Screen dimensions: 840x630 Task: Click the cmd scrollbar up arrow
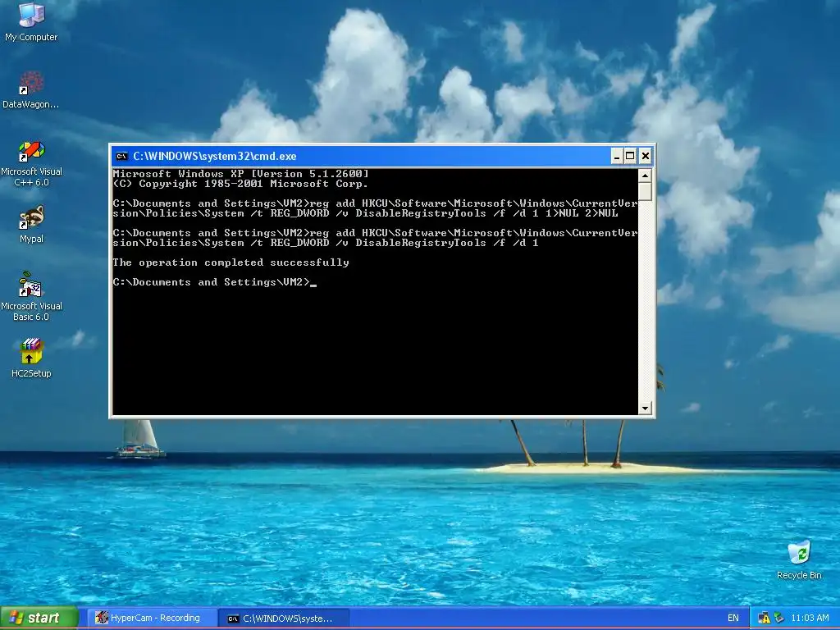point(645,176)
